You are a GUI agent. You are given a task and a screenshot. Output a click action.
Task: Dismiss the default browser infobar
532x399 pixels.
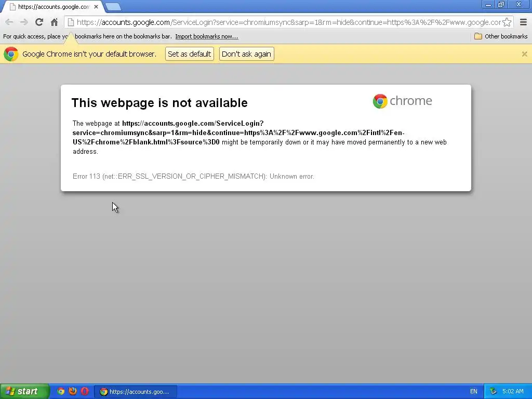pyautogui.click(x=525, y=54)
